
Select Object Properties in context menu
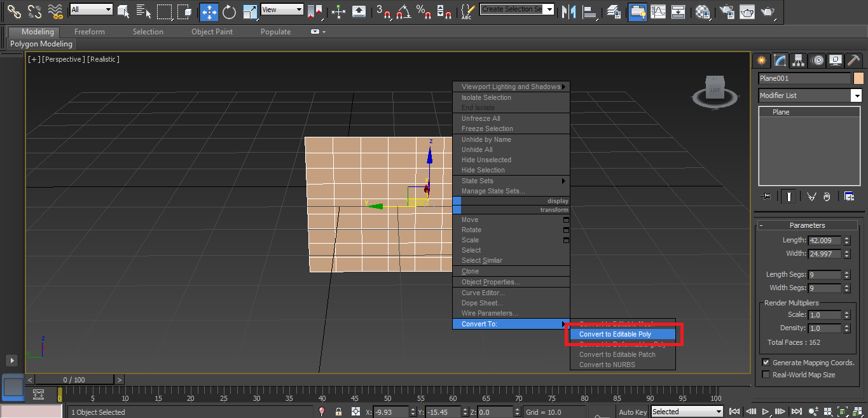point(511,282)
